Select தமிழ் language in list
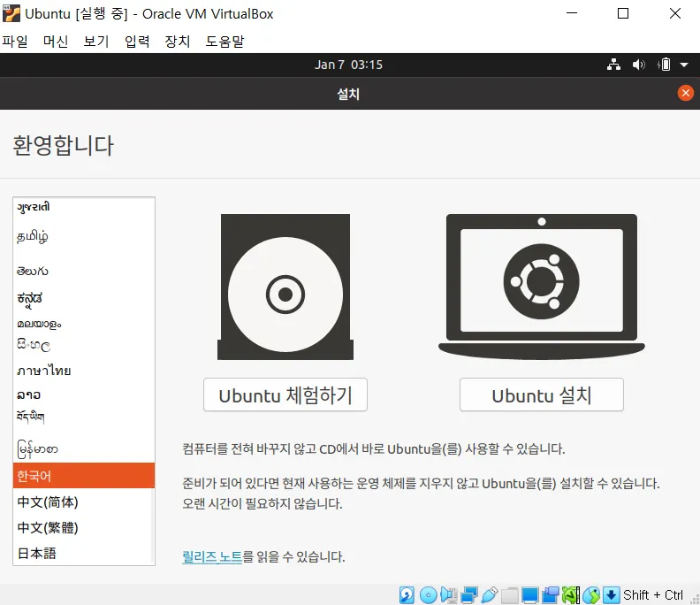The image size is (700, 605). 84,236
